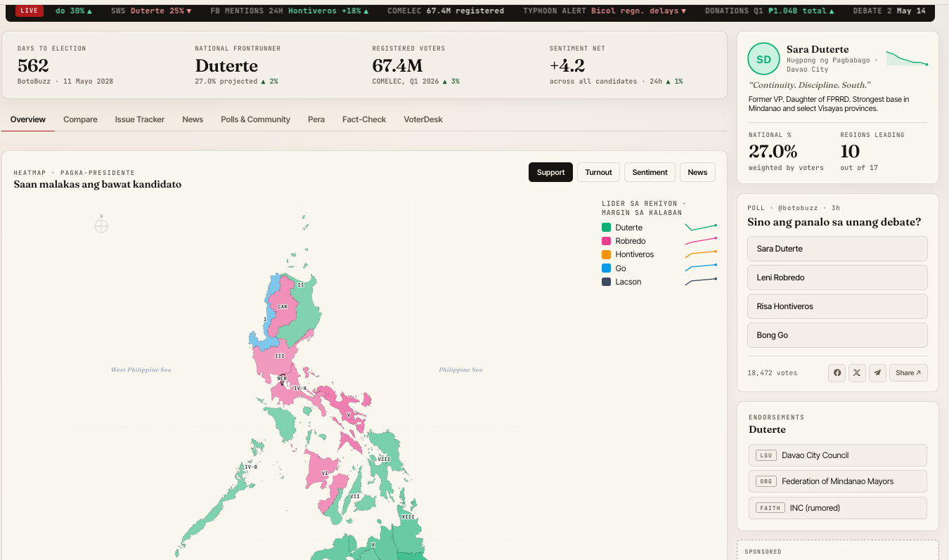Viewport: 949px width, 560px height.
Task: Click the Telegram share icon
Action: tap(877, 373)
